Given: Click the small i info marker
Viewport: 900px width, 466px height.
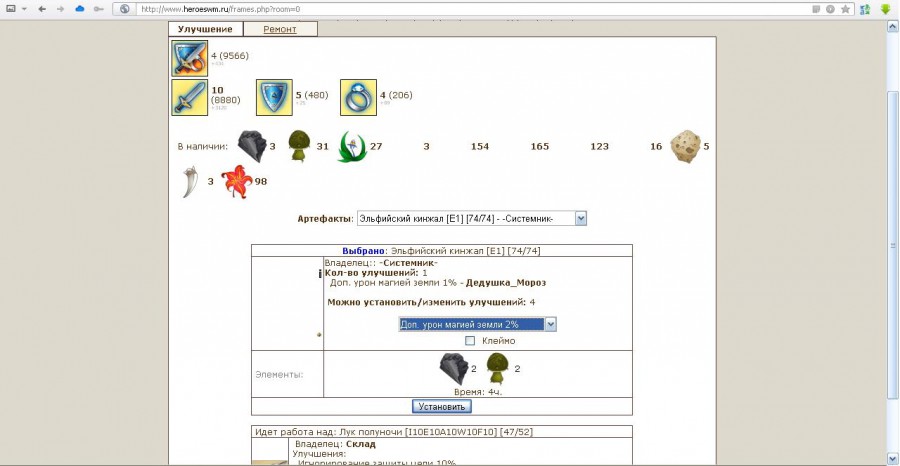Looking at the screenshot, I should click(320, 274).
